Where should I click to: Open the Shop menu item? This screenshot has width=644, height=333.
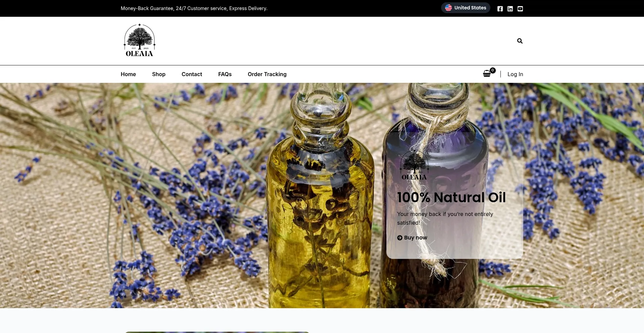[x=159, y=74]
